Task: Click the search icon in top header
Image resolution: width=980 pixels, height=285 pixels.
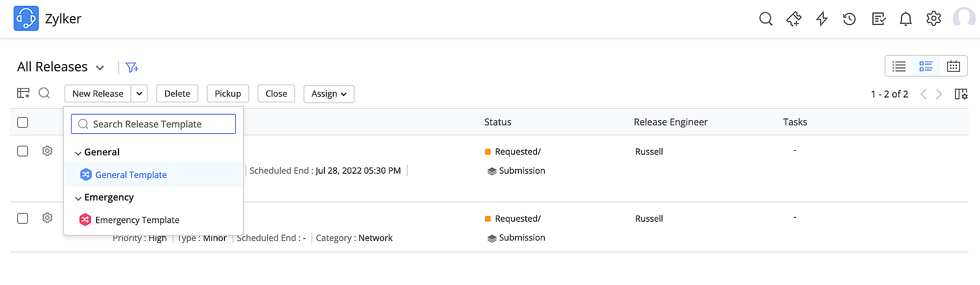Action: point(766,19)
